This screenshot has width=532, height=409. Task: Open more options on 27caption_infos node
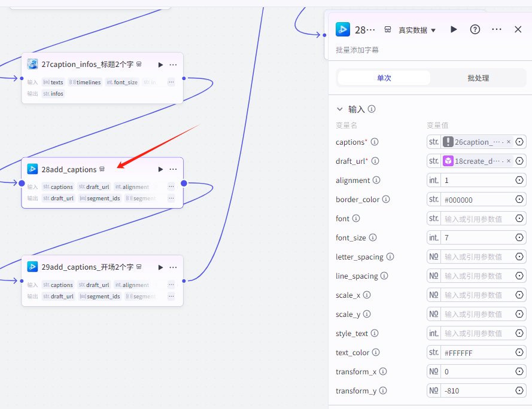click(173, 65)
